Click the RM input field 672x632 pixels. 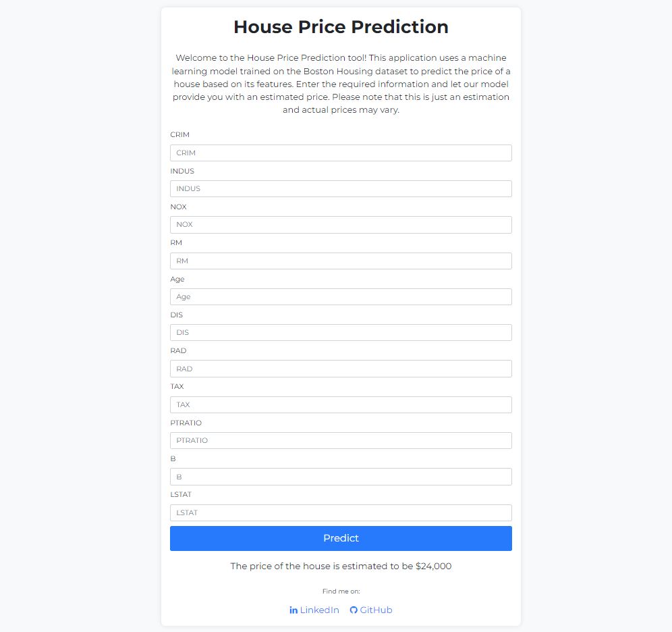[x=341, y=261]
